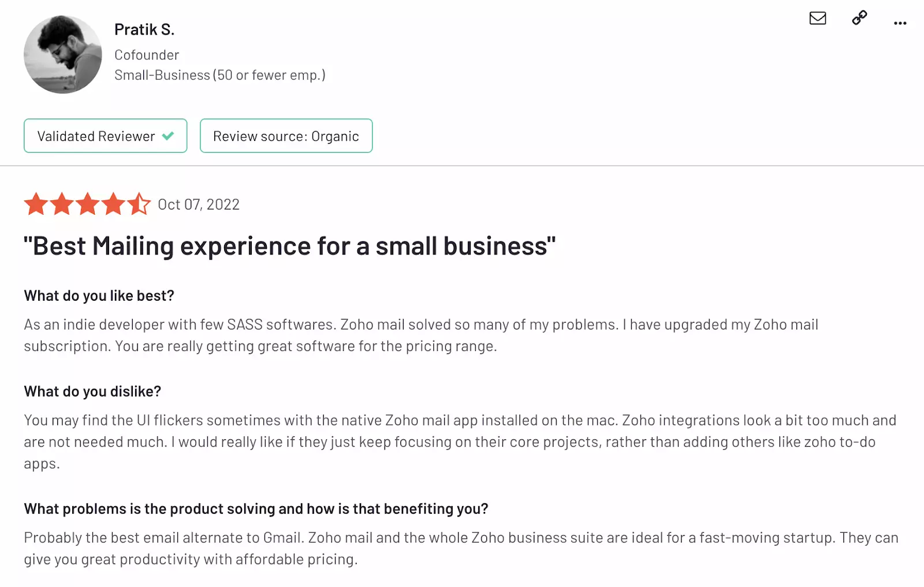The height and width of the screenshot is (587, 924).
Task: Click the envelope email icon
Action: pos(817,18)
